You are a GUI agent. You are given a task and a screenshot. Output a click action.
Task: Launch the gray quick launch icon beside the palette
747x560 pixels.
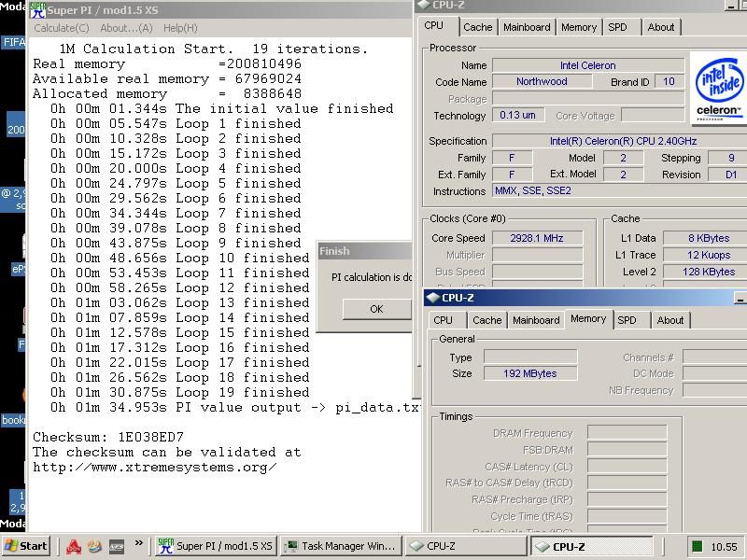click(117, 547)
